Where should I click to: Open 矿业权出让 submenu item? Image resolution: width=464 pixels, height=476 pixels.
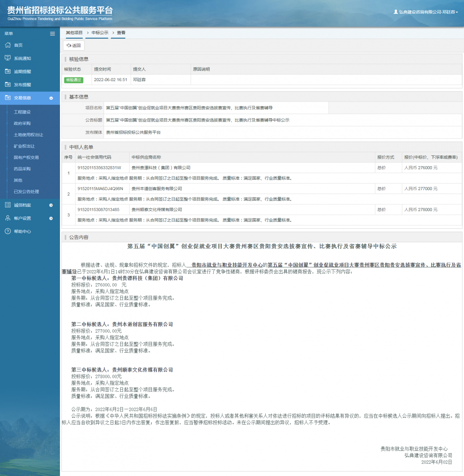coord(24,146)
